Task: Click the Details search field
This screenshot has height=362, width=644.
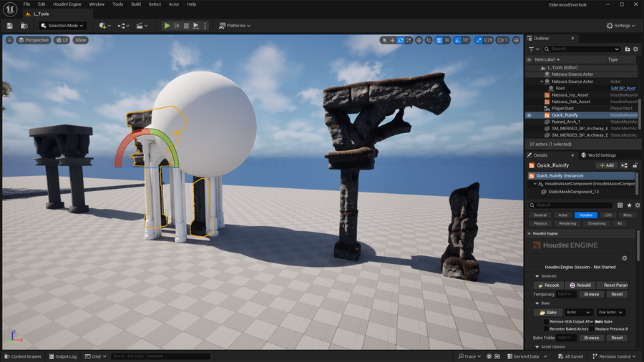Action: tap(570, 205)
